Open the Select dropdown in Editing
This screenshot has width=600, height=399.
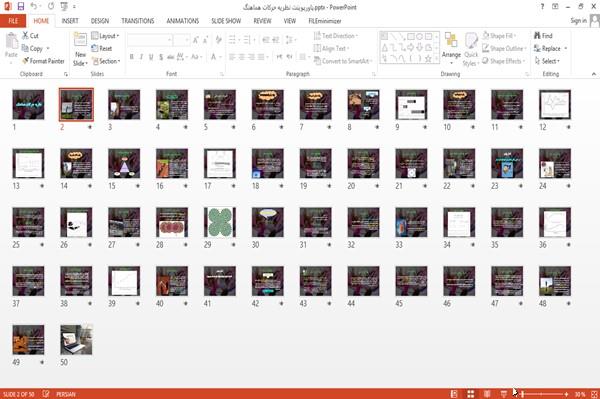tap(547, 61)
